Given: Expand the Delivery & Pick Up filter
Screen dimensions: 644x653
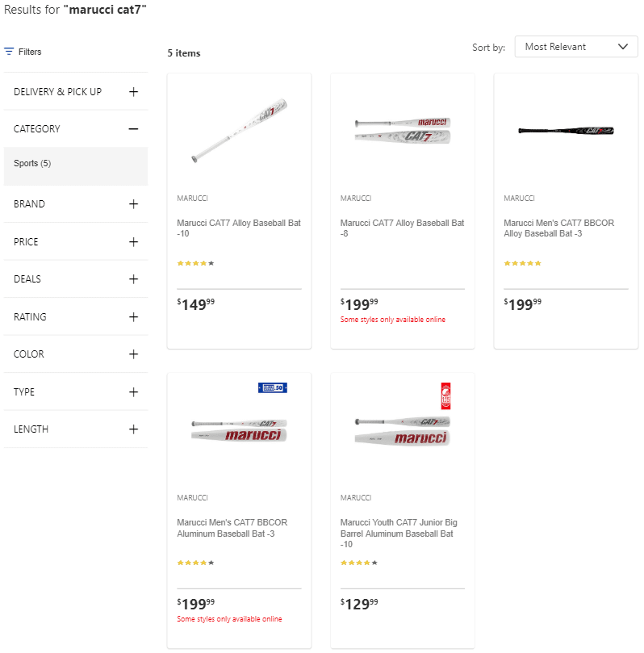Looking at the screenshot, I should [x=133, y=92].
